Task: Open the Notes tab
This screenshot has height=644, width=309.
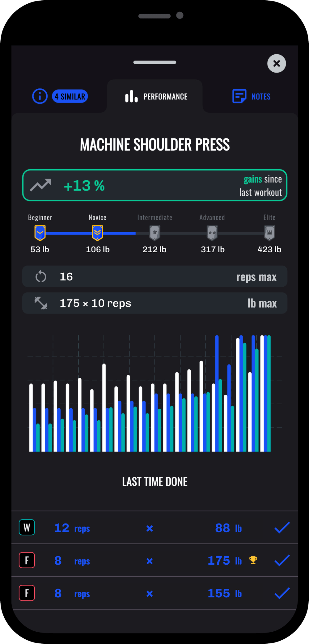Action: pyautogui.click(x=252, y=97)
